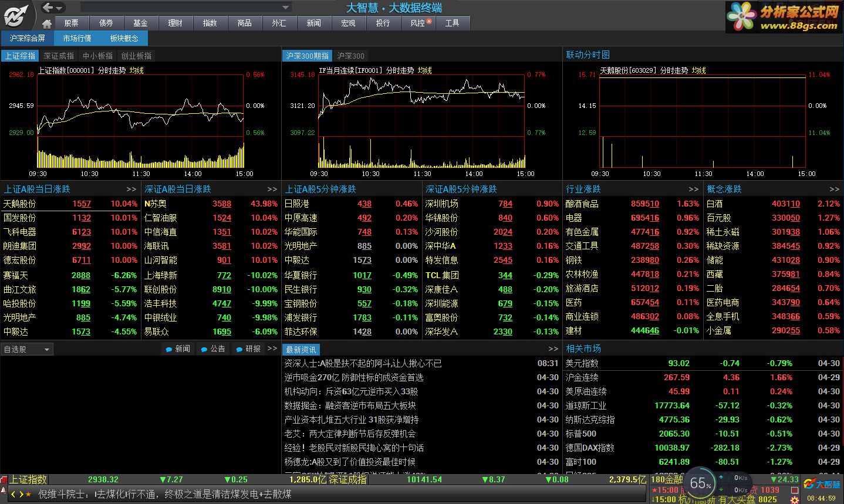Image resolution: width=844 pixels, height=504 pixels.
Task: Click 深证成指 in the bottom status bar
Action: click(x=348, y=479)
